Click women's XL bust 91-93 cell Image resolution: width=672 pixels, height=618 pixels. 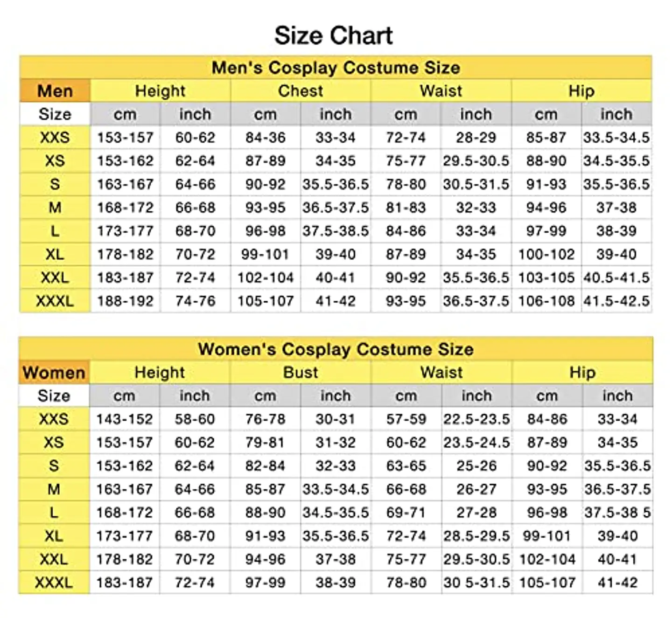click(x=265, y=535)
